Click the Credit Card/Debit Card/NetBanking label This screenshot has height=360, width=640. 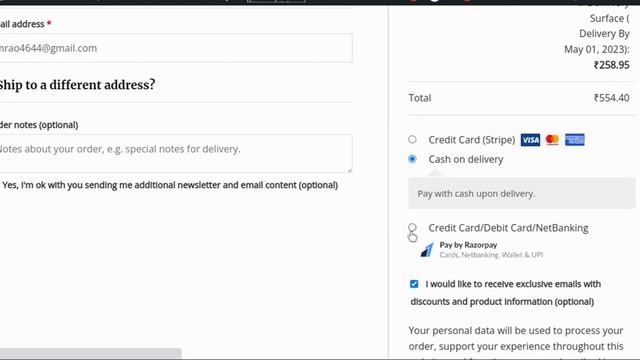(509, 228)
